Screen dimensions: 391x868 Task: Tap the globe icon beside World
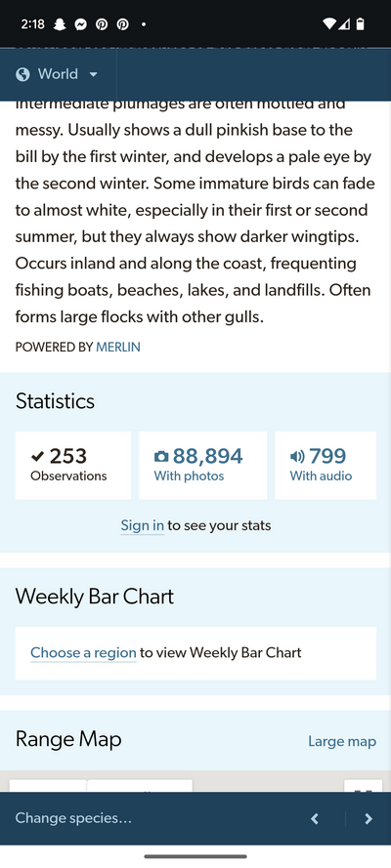click(x=22, y=74)
